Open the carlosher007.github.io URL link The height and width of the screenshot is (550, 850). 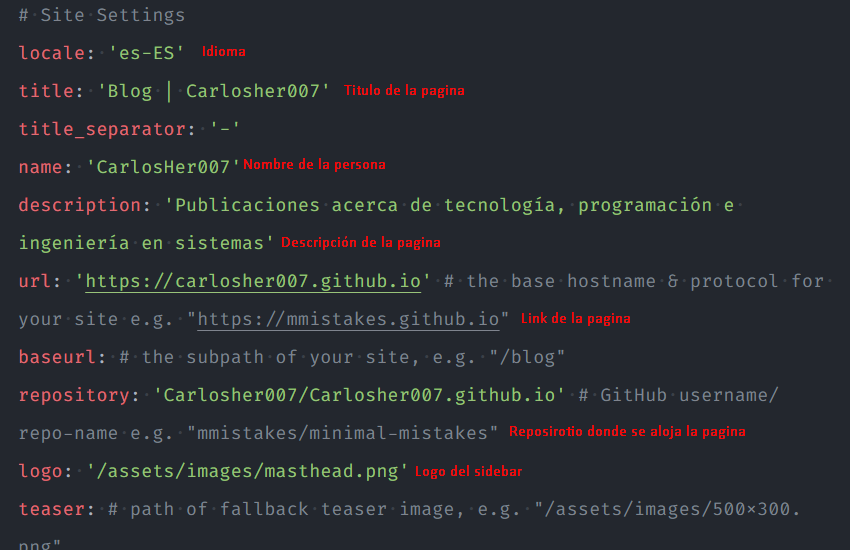pos(253,281)
